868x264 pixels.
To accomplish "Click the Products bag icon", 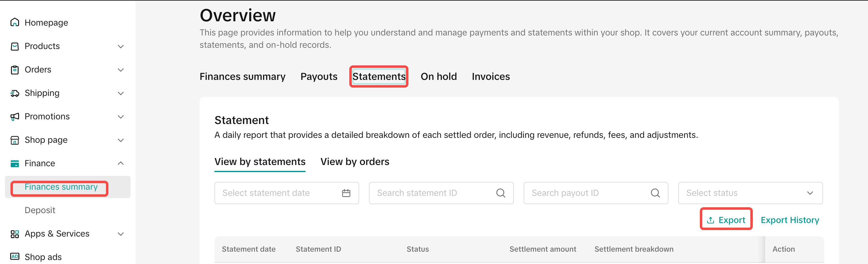I will (x=14, y=46).
